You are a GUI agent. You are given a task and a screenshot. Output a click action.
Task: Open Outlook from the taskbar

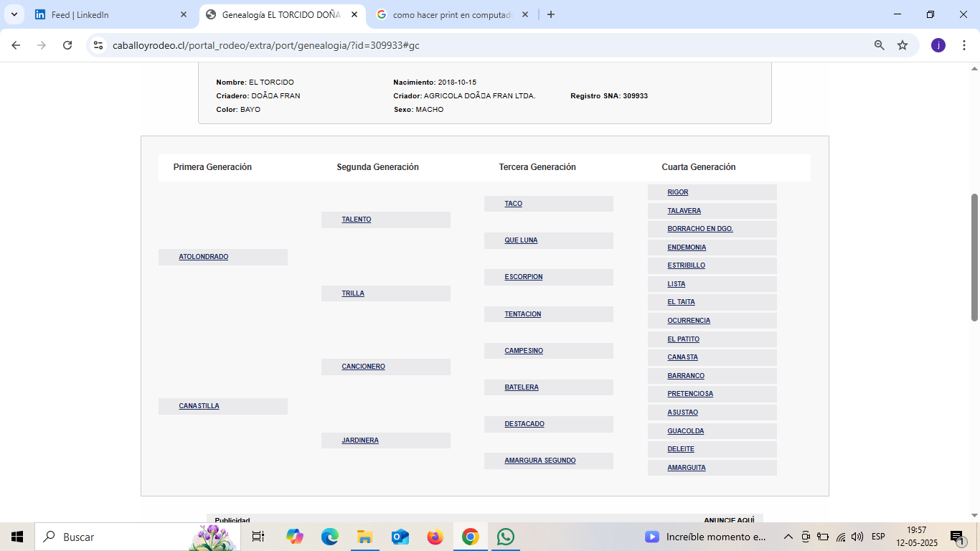point(400,537)
